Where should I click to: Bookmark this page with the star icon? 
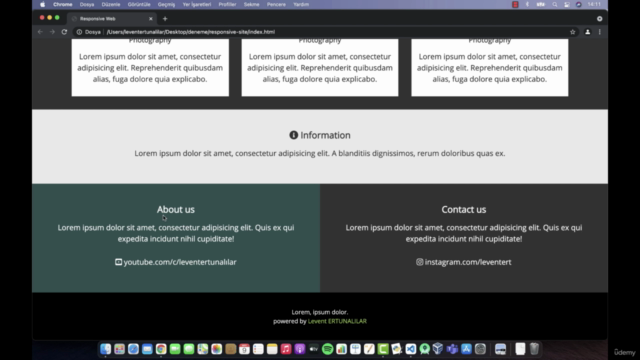573,32
